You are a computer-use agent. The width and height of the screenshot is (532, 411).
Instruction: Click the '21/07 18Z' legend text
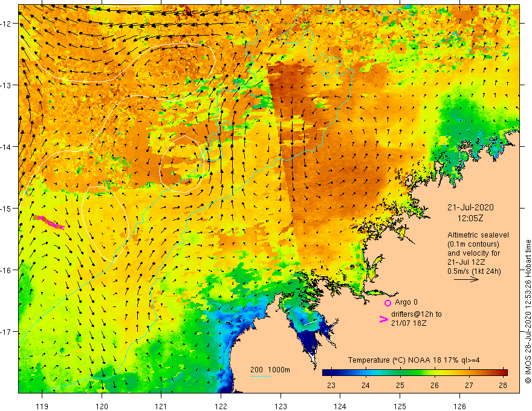(409, 323)
